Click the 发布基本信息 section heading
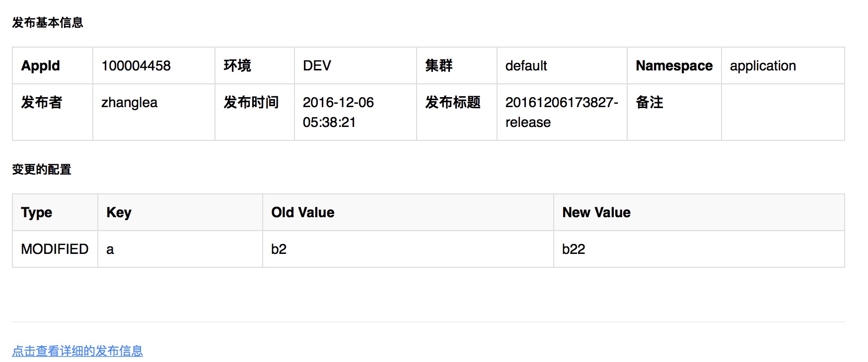 pyautogui.click(x=48, y=23)
